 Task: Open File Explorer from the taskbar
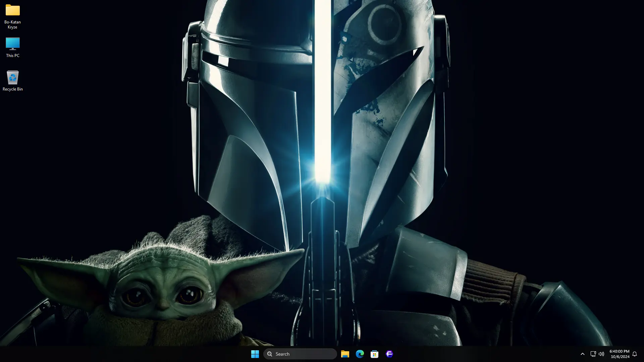(345, 354)
